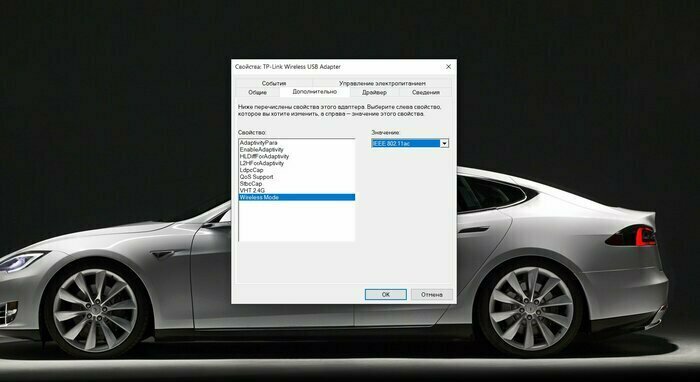Switch to the События tab
This screenshot has width=700, height=382.
click(274, 83)
